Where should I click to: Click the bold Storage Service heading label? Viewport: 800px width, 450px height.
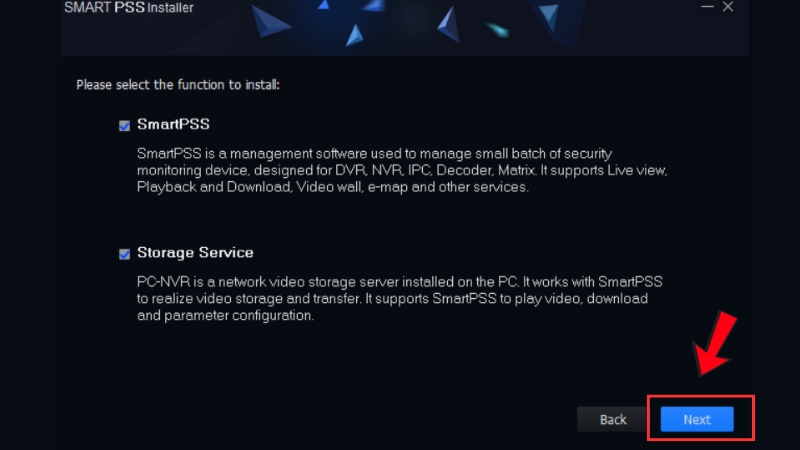pyautogui.click(x=195, y=253)
